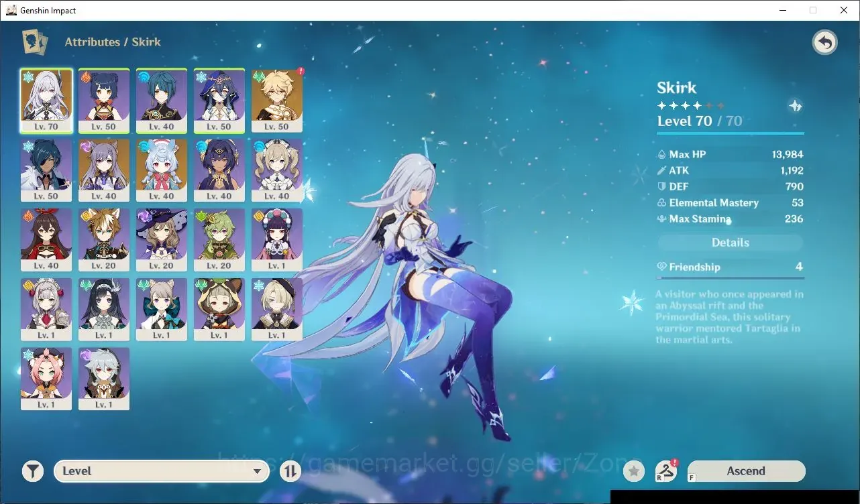Viewport: 860px width, 504px height.
Task: Open the outfit hanger icon
Action: click(x=665, y=470)
